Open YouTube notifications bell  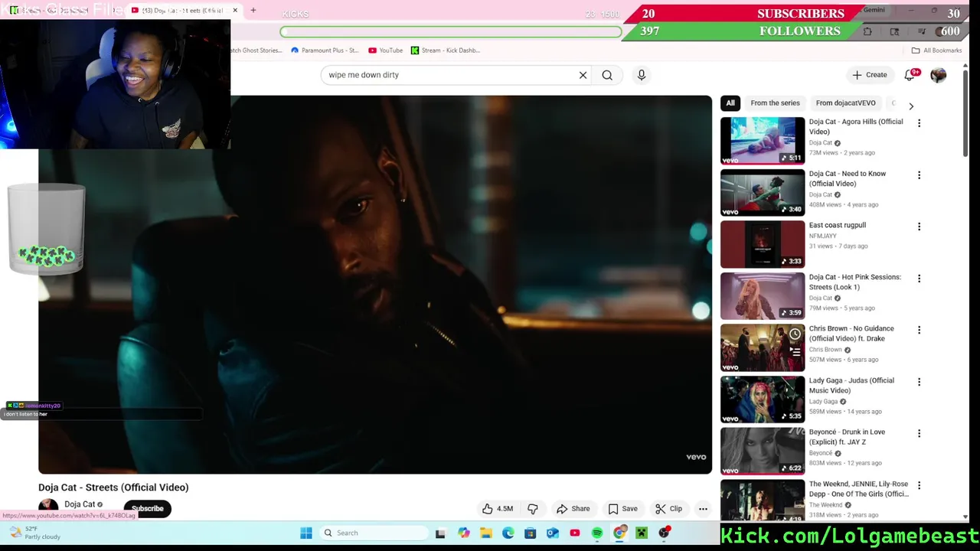[x=910, y=75]
